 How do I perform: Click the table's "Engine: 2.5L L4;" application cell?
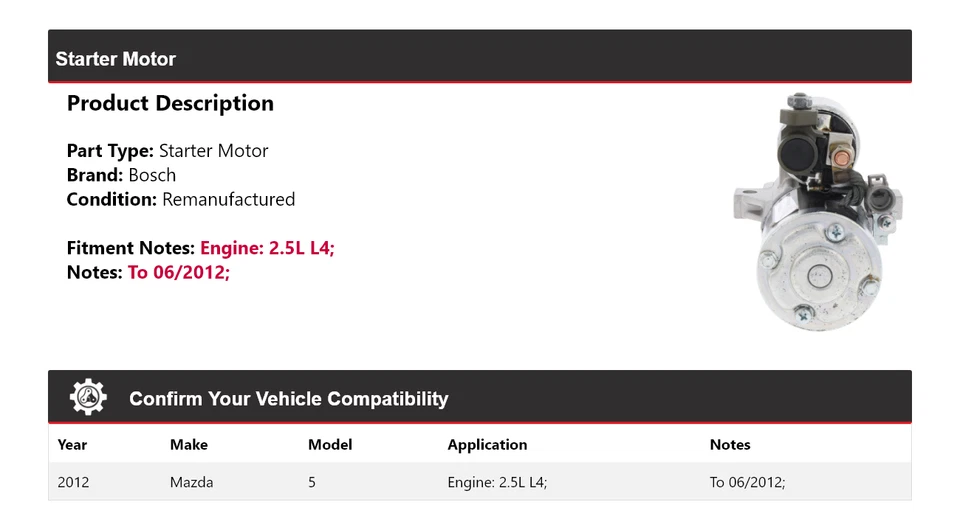[x=497, y=482]
